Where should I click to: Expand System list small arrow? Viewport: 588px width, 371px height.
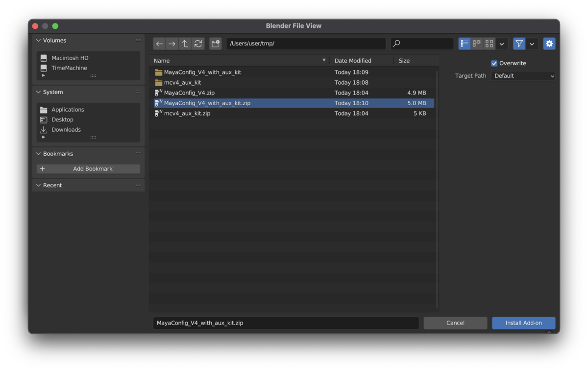[x=44, y=137]
